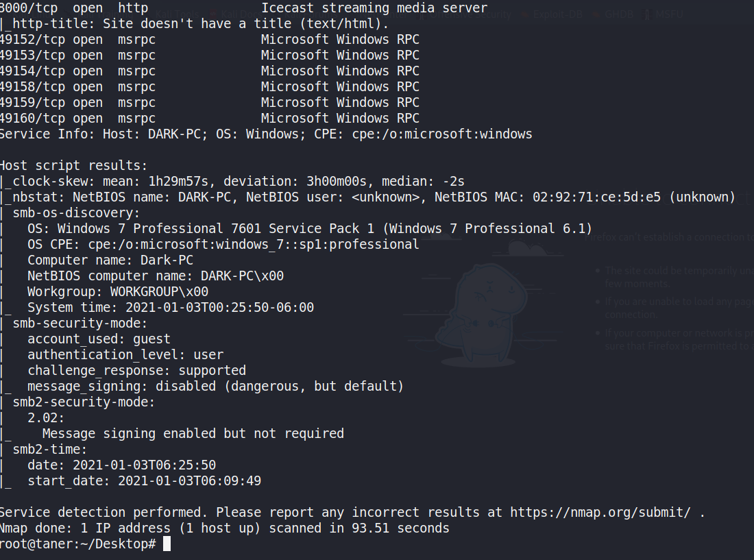Click the faint dinosaur error illustration
The width and height of the screenshot is (754, 560).
click(481, 315)
